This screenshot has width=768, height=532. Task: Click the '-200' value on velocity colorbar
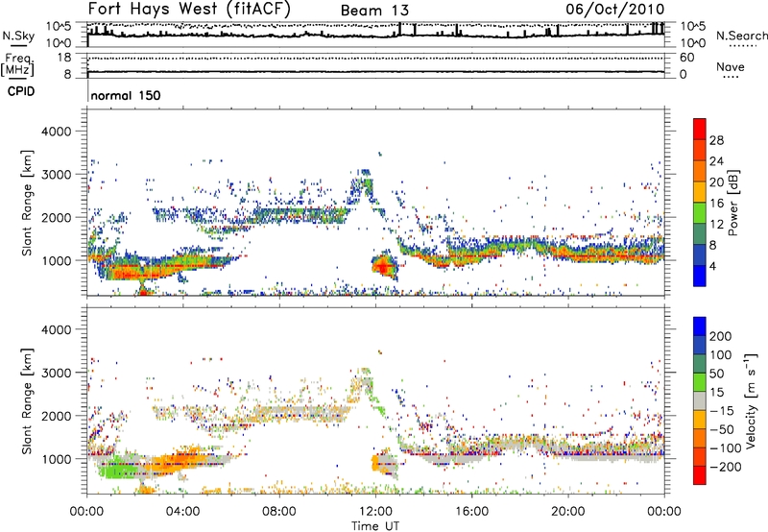(x=725, y=467)
